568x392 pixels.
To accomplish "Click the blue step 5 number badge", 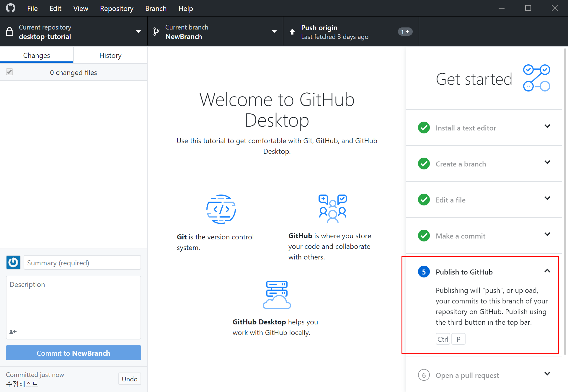I will tap(424, 272).
